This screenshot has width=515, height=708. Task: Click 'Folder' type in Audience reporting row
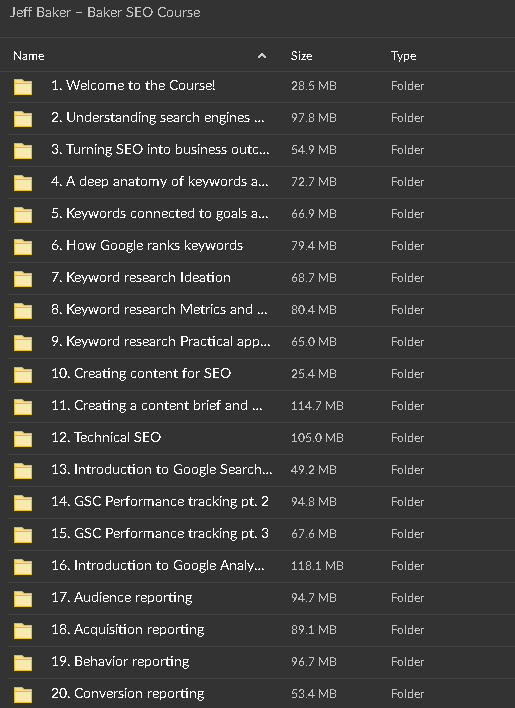[408, 598]
